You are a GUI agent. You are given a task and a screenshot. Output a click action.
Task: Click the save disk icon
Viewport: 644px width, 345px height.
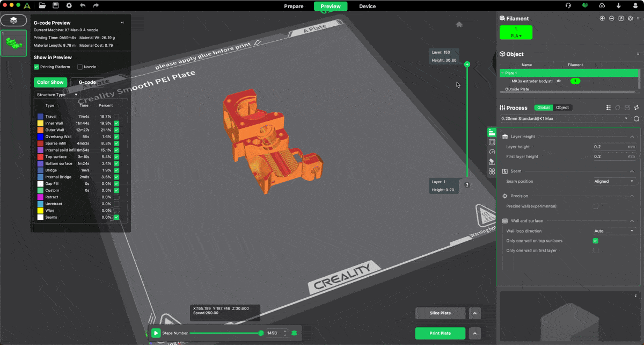pos(55,6)
